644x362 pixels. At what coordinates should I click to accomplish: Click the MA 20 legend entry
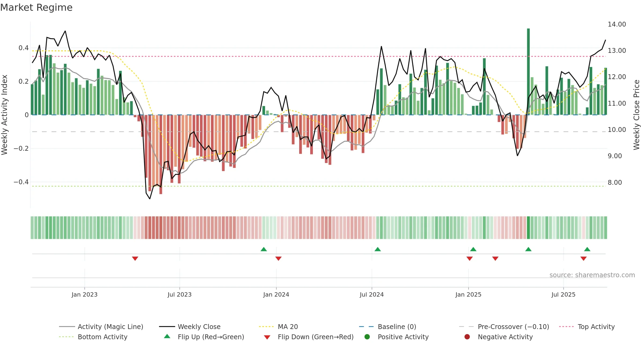279,327
